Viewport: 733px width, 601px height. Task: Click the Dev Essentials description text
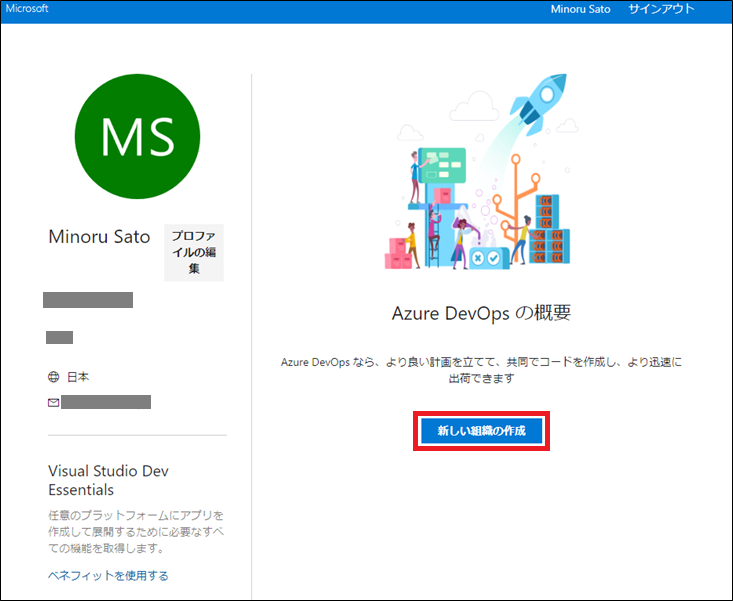136,531
